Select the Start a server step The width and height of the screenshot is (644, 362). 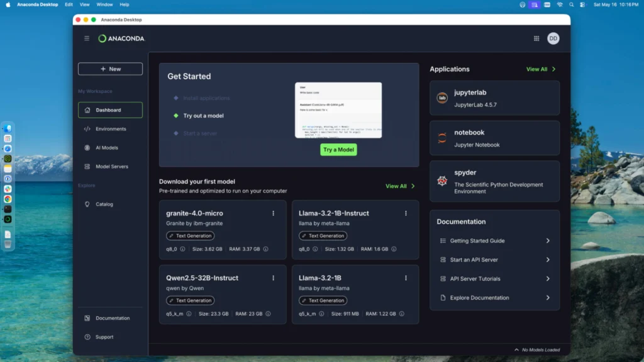tap(200, 133)
